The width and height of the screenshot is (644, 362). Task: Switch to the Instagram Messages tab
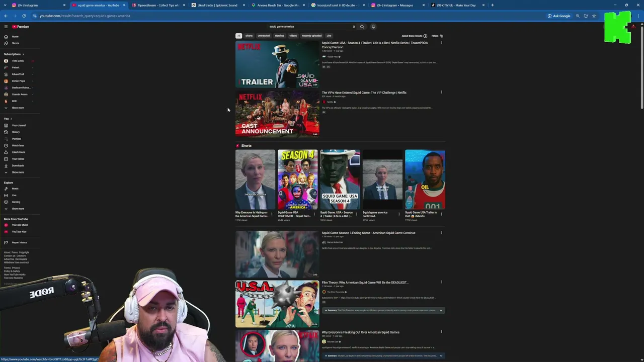397,5
